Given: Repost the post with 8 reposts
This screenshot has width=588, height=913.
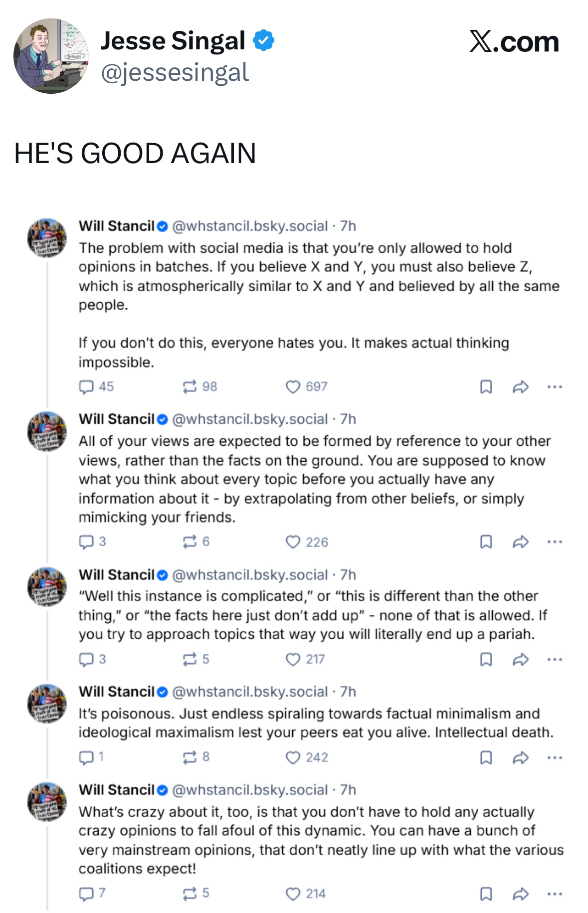Looking at the screenshot, I should pos(190,758).
